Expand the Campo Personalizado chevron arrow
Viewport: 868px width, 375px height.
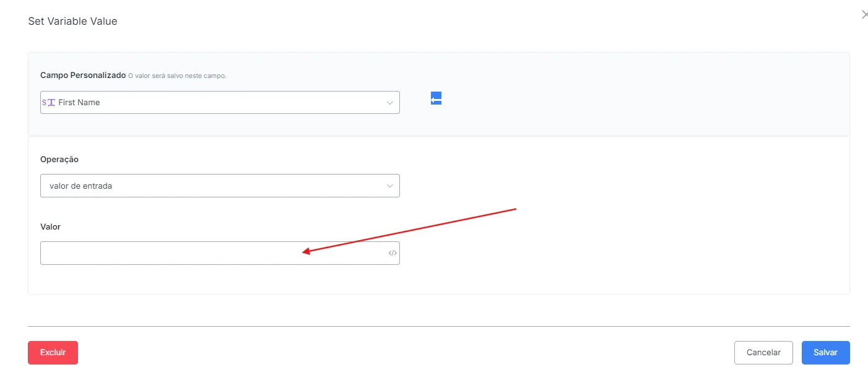pos(389,103)
